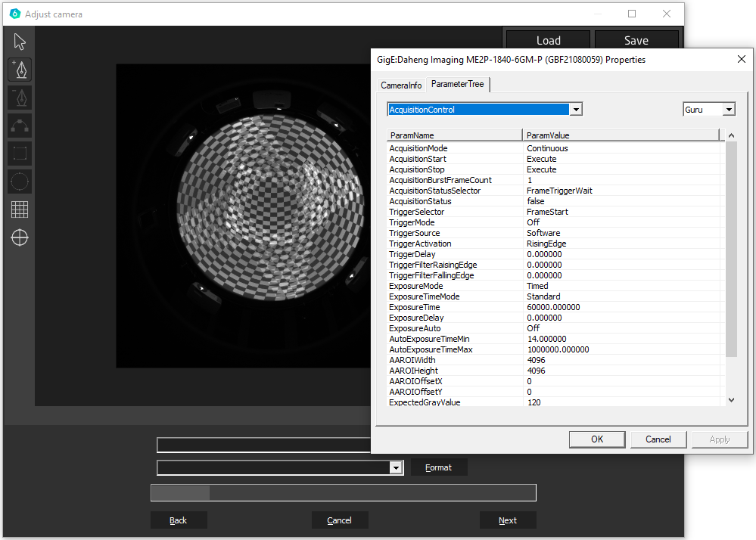Select the add point pen tool
This screenshot has height=540, width=756.
coord(20,70)
